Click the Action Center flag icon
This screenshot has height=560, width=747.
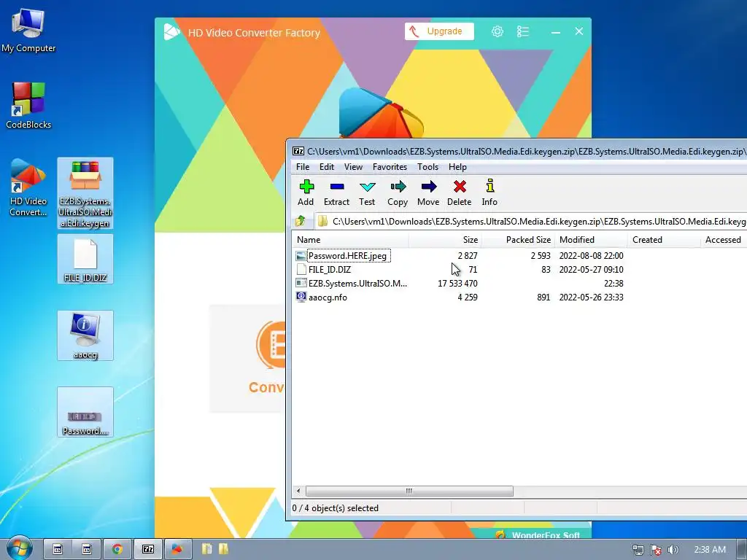point(656,550)
